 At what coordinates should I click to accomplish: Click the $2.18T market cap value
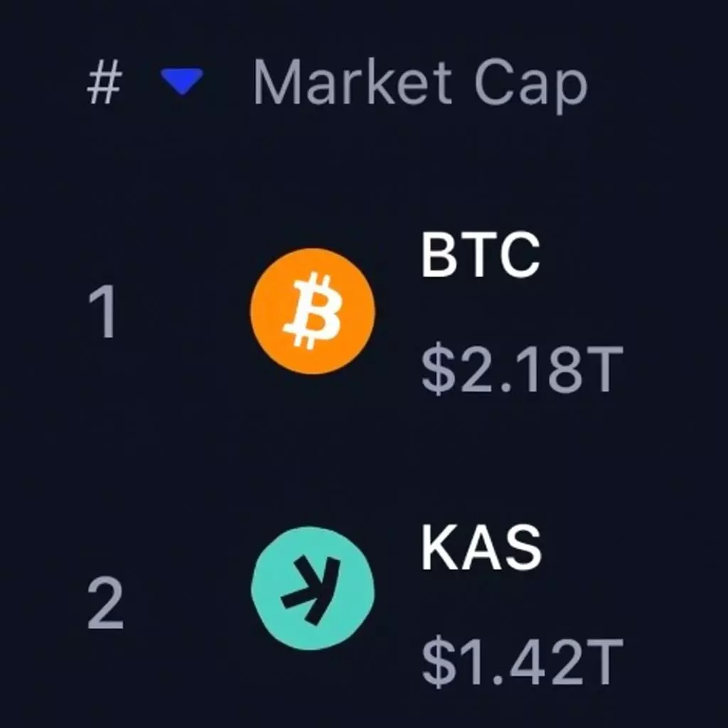coord(522,370)
